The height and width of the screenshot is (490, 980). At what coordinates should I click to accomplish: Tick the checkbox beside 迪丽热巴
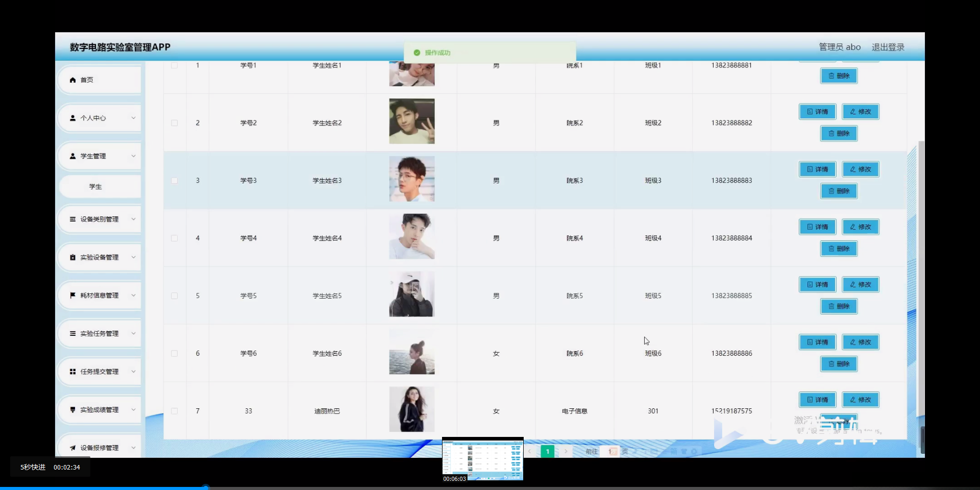pyautogui.click(x=175, y=411)
